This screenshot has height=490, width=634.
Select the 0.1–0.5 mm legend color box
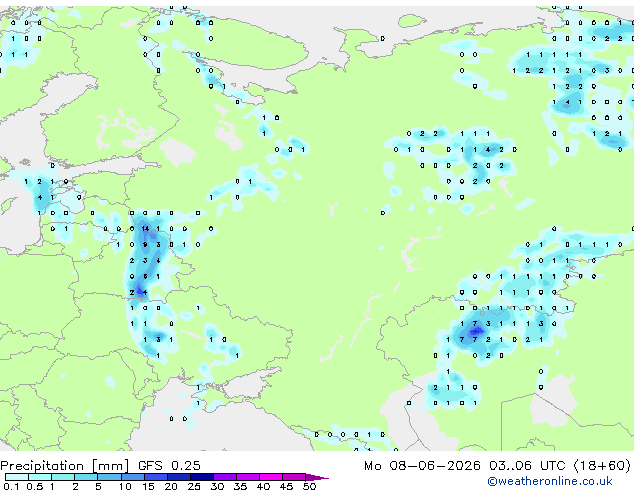(17, 477)
